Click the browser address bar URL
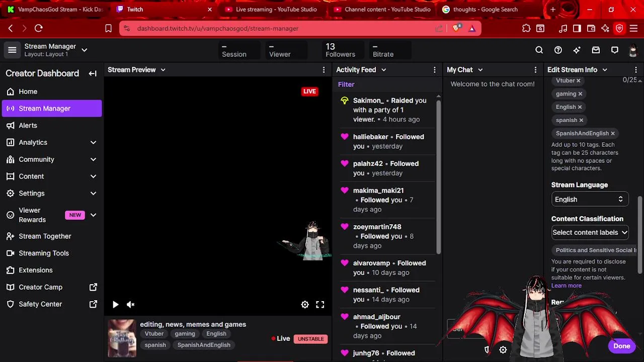644x362 pixels. [218, 29]
